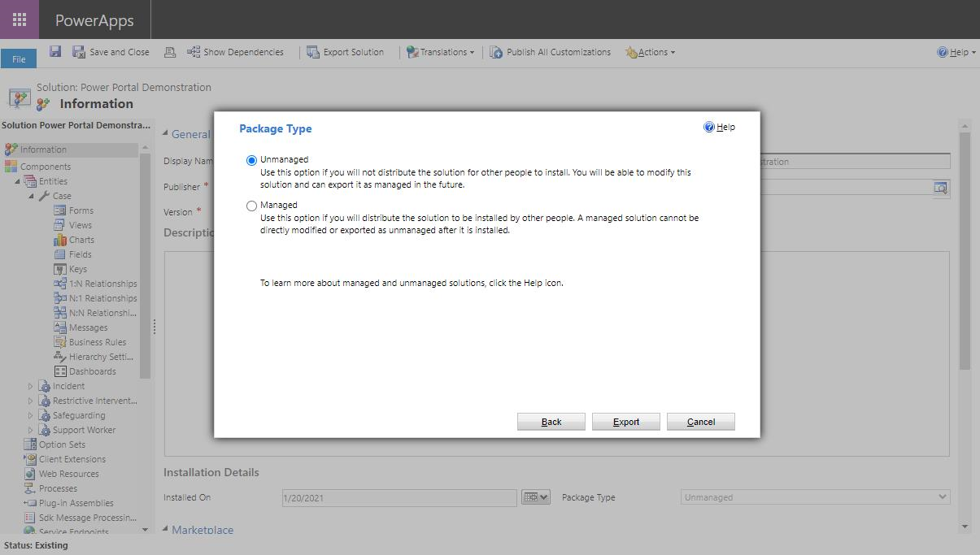Open the File menu
This screenshot has height=555, width=980.
(19, 59)
